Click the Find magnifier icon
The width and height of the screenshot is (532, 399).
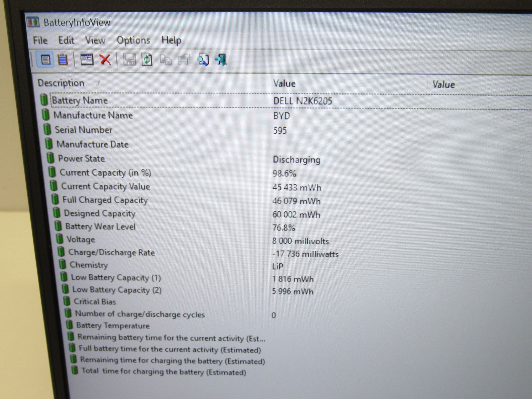[x=203, y=60]
